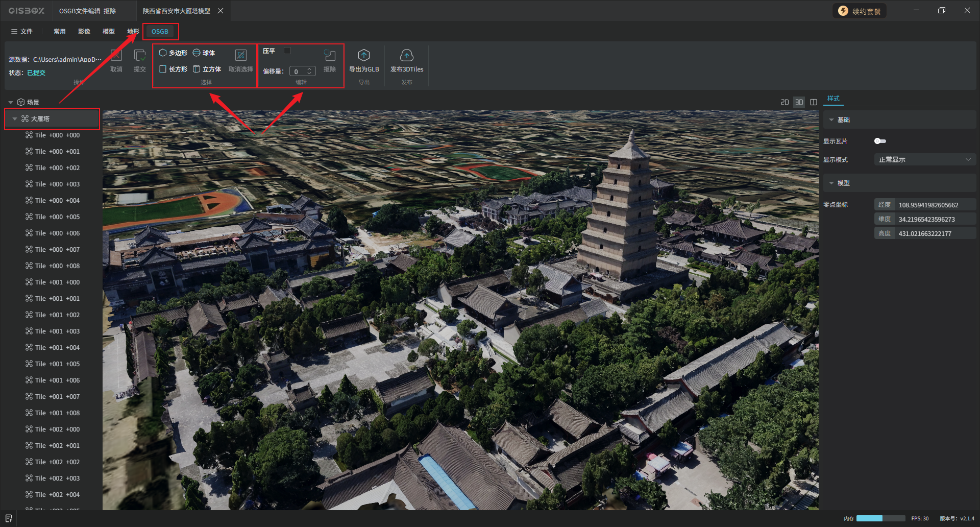Choose the 立方体 cube selection tool
Screen dimensions: 980x527
click(x=207, y=69)
